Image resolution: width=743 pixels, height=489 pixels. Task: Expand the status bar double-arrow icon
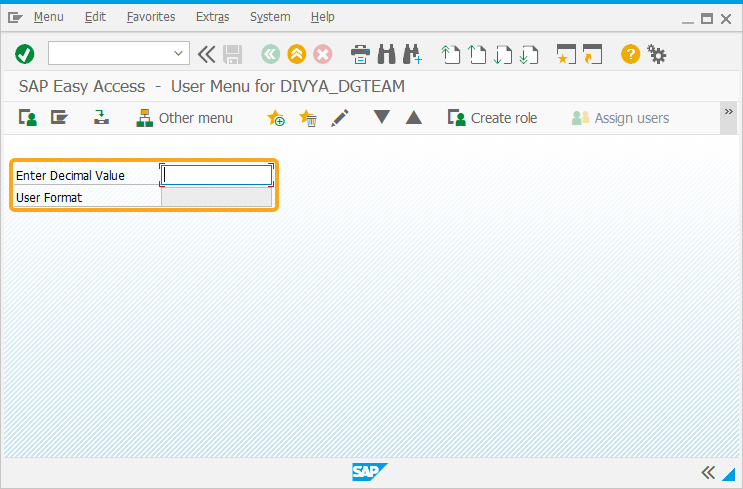point(708,472)
